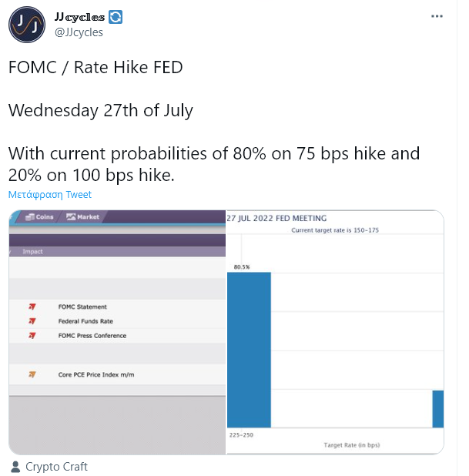Select the Coins tab in the image

click(x=39, y=217)
